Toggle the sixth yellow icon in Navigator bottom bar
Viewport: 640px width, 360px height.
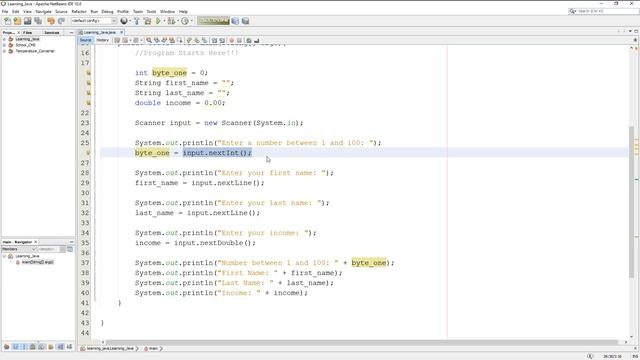(51, 347)
